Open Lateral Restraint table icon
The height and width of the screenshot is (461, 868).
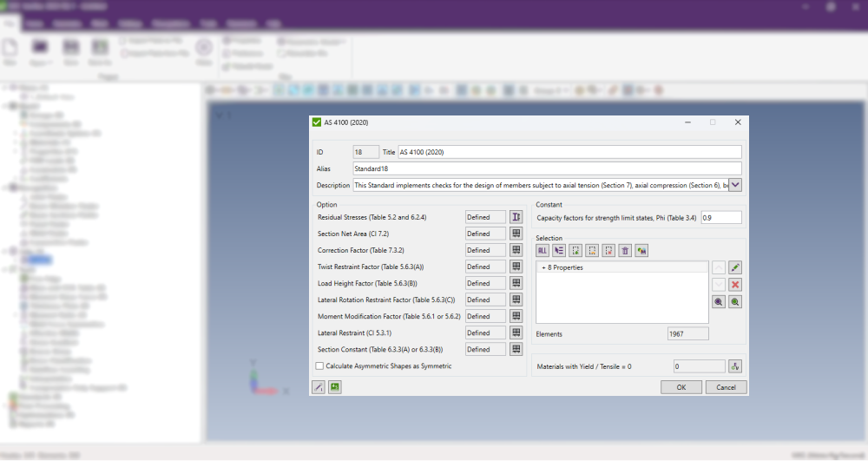click(516, 333)
